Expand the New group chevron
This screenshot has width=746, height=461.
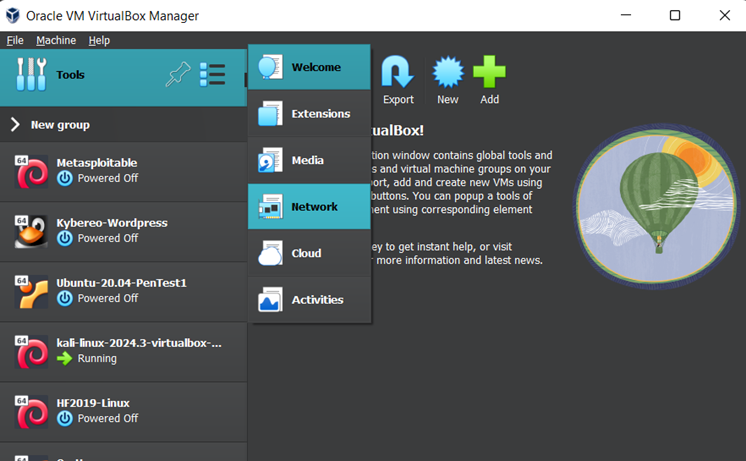15,125
